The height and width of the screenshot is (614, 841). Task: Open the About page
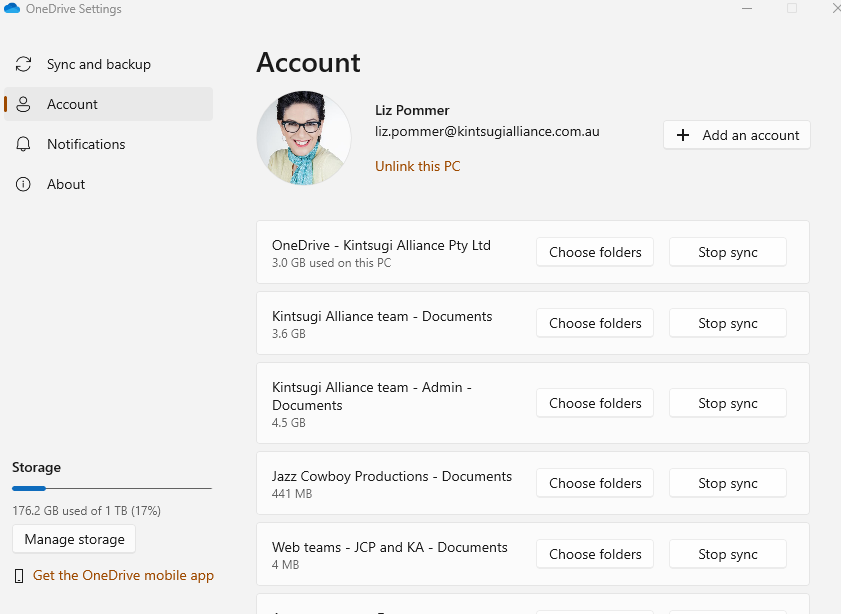66,184
